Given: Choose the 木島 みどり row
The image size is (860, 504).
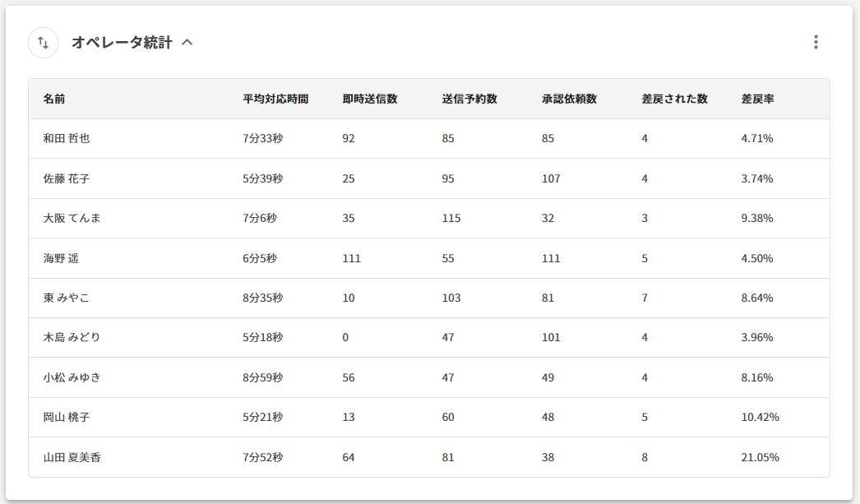Looking at the screenshot, I should tap(72, 338).
